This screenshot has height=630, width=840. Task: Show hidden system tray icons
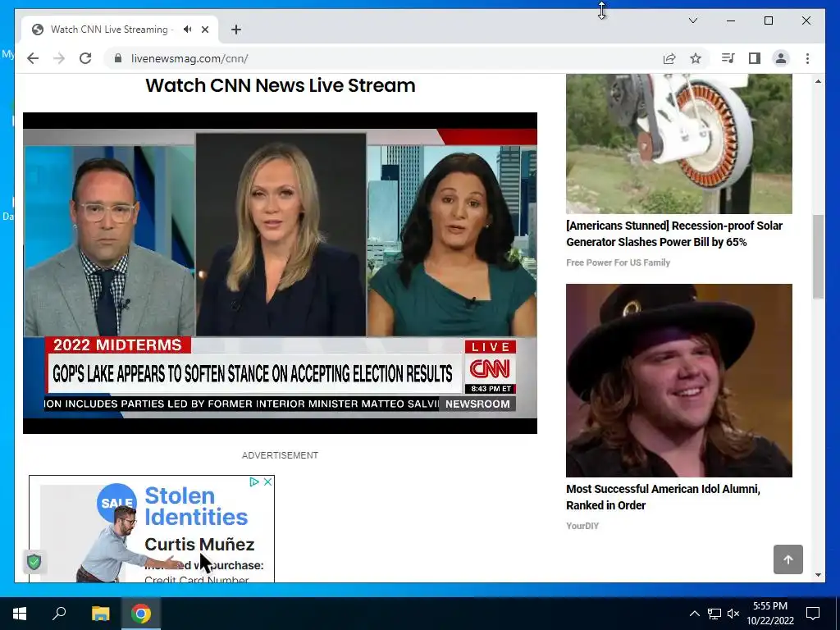pos(694,614)
